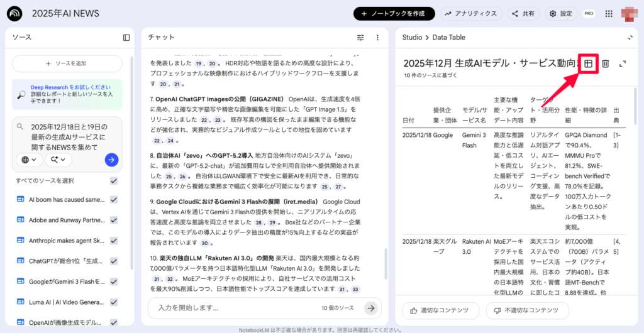This screenshot has width=644, height=333.
Task: Toggle checkbox for AI boom has caused same source
Action: coord(114,199)
